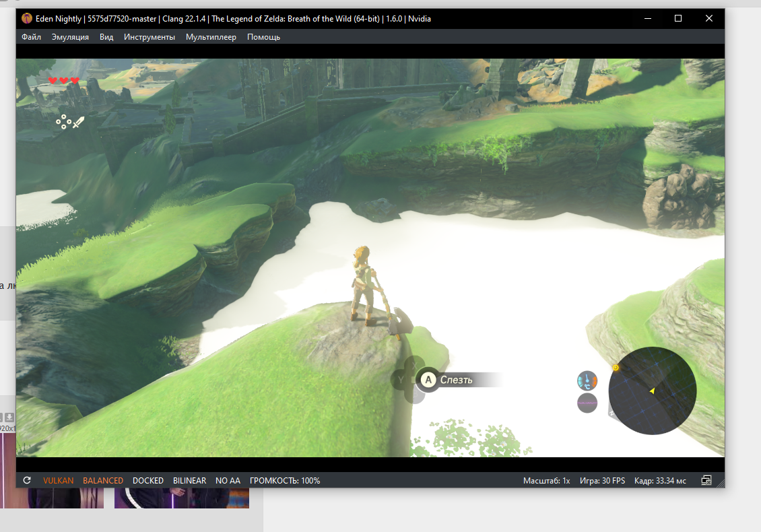Minimize the Eden Nightly window

click(x=647, y=18)
